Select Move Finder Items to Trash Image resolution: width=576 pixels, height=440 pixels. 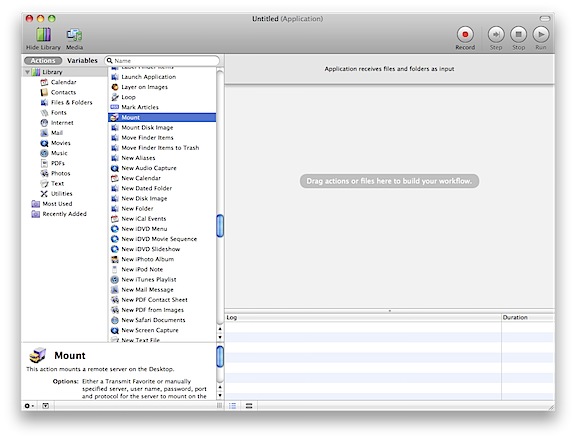[162, 148]
